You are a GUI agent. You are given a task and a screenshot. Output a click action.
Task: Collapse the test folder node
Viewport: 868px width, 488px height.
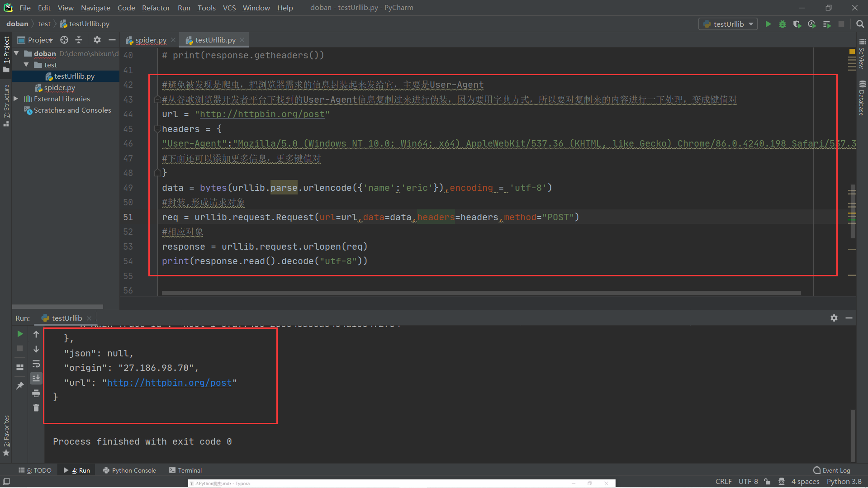pyautogui.click(x=26, y=65)
